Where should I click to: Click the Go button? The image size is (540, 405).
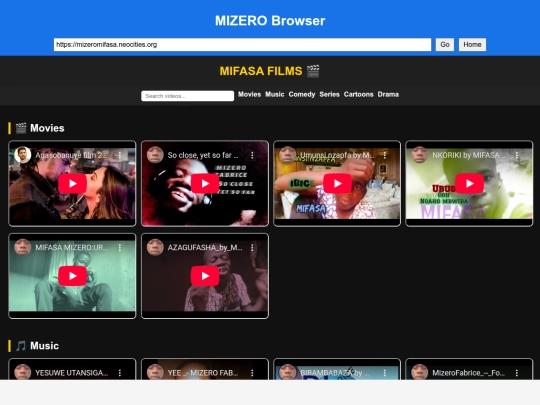[445, 44]
